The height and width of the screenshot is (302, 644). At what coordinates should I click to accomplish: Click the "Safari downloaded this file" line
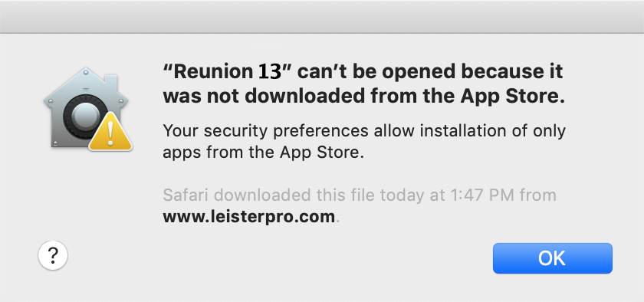point(360,195)
